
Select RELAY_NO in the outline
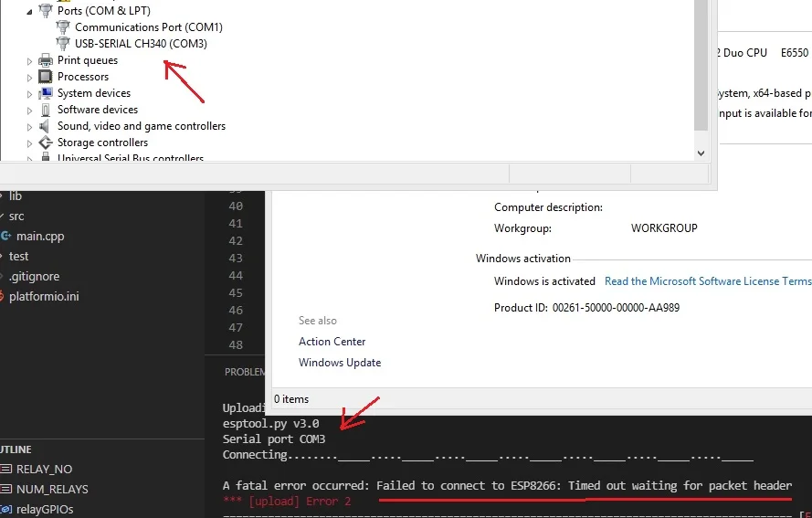click(44, 470)
